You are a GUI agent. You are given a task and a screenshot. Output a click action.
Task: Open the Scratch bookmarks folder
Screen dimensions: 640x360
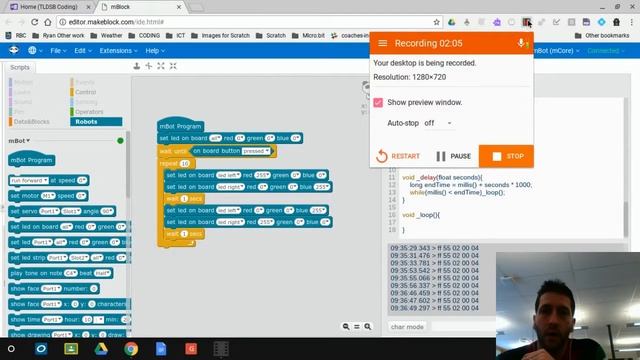271,36
